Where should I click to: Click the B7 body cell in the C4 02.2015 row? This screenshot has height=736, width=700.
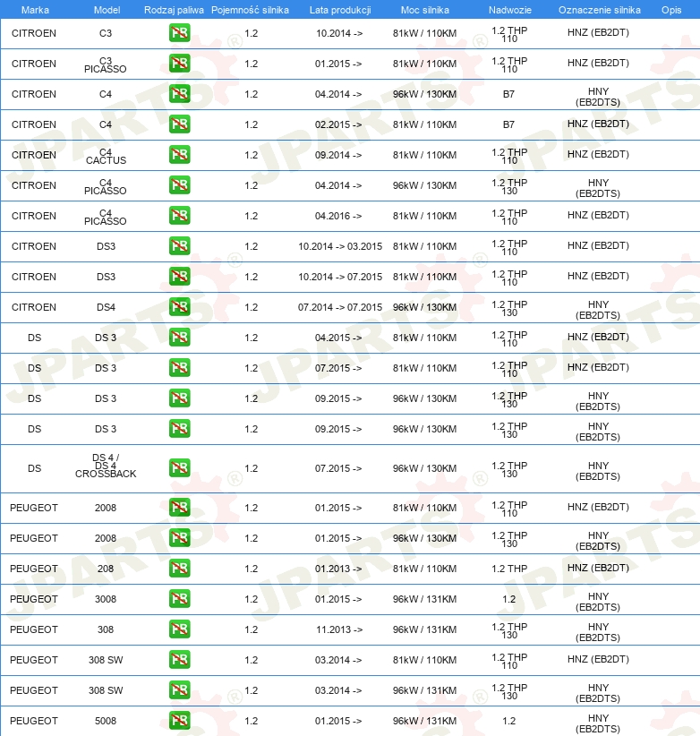tap(508, 124)
